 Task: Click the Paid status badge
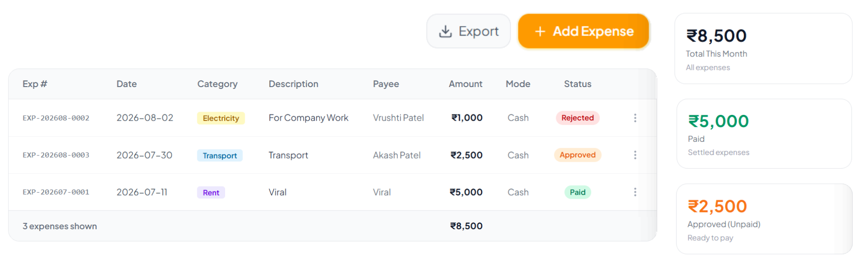coord(578,192)
